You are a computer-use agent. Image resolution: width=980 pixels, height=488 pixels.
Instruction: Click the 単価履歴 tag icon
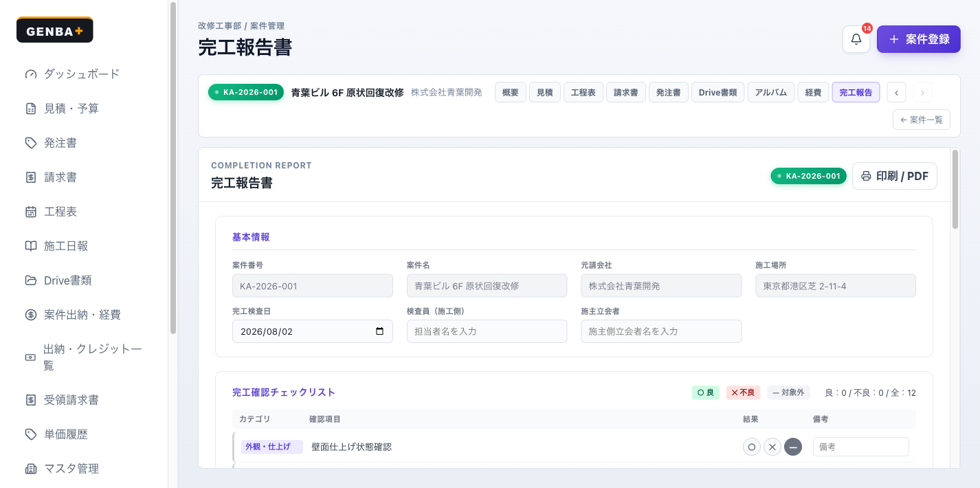(x=30, y=434)
